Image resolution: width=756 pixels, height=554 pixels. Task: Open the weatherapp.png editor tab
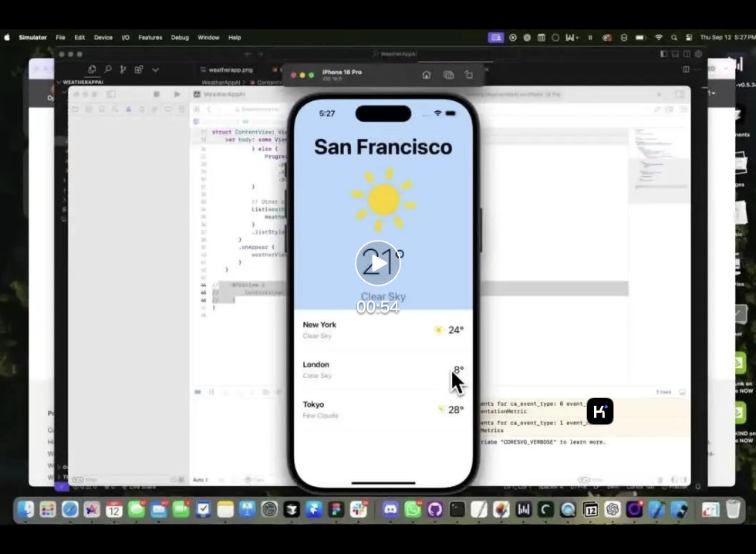click(230, 69)
